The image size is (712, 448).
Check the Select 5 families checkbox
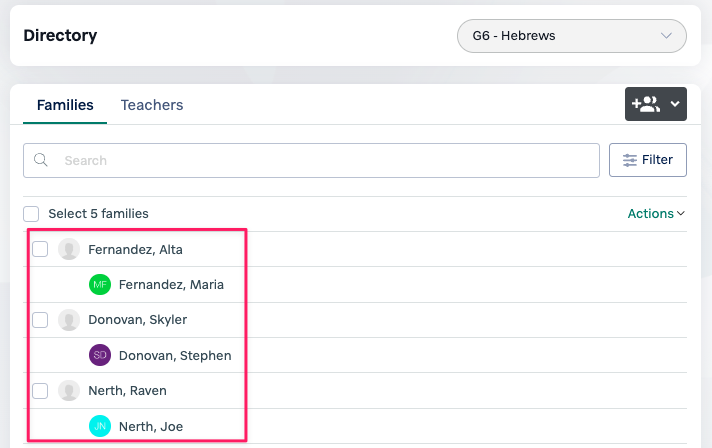point(31,214)
